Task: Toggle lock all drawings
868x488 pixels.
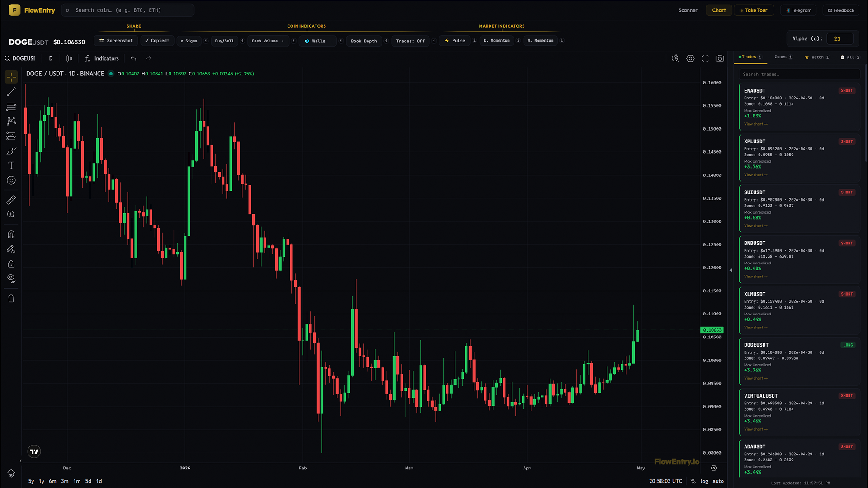Action: click(x=11, y=264)
